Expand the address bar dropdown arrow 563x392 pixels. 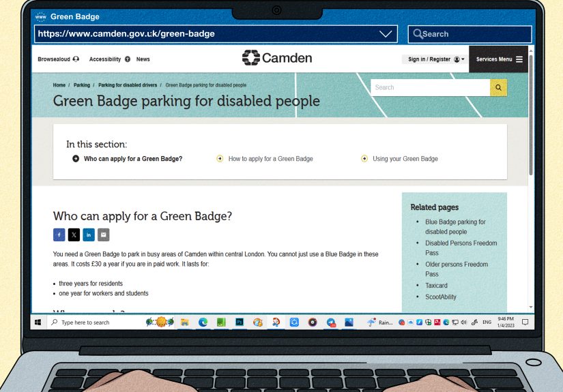(386, 34)
